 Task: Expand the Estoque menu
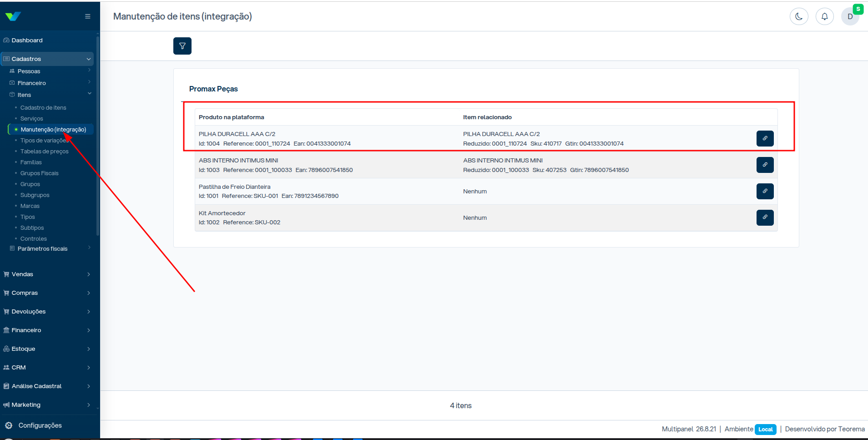(x=47, y=349)
